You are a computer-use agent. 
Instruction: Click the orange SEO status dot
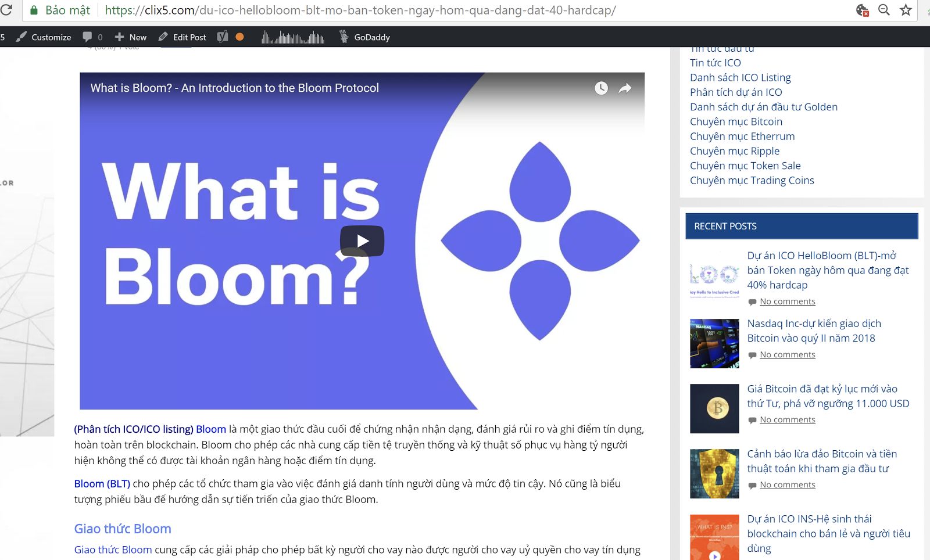tap(239, 37)
